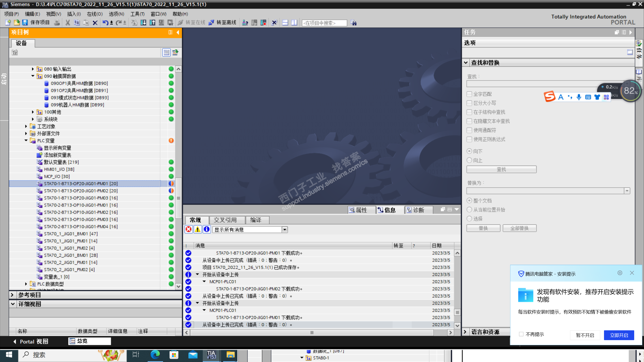Enable 全字匹配 checkbox
The height and width of the screenshot is (362, 644).
click(x=469, y=94)
